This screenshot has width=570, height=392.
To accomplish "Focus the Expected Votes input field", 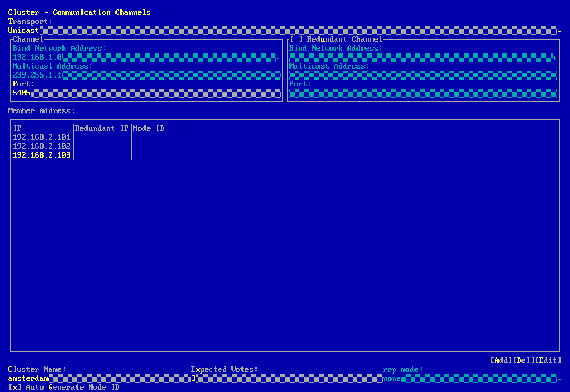I will pos(287,379).
